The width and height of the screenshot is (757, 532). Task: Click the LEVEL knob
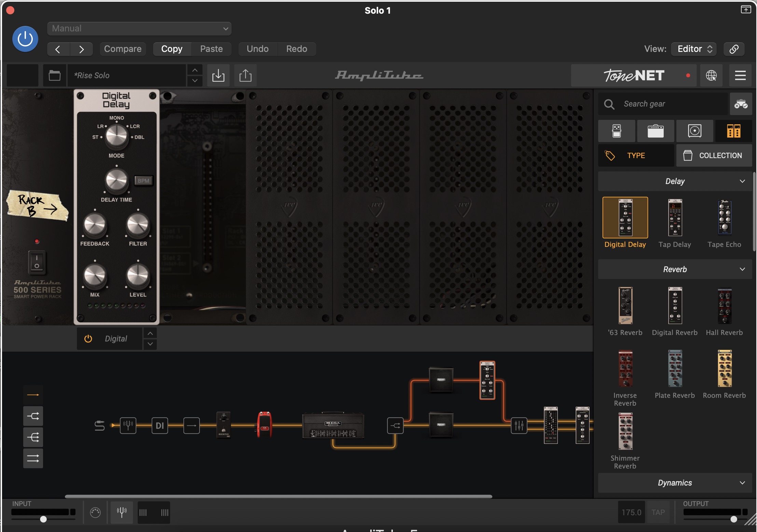point(138,275)
